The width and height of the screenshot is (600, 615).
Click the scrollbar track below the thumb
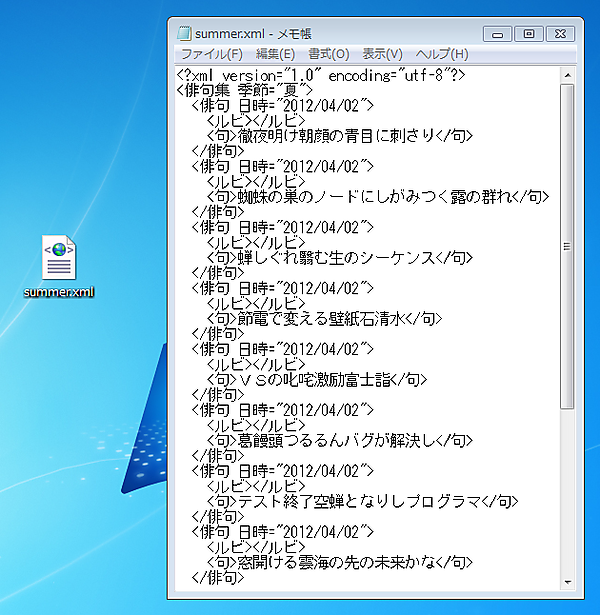[x=567, y=490]
